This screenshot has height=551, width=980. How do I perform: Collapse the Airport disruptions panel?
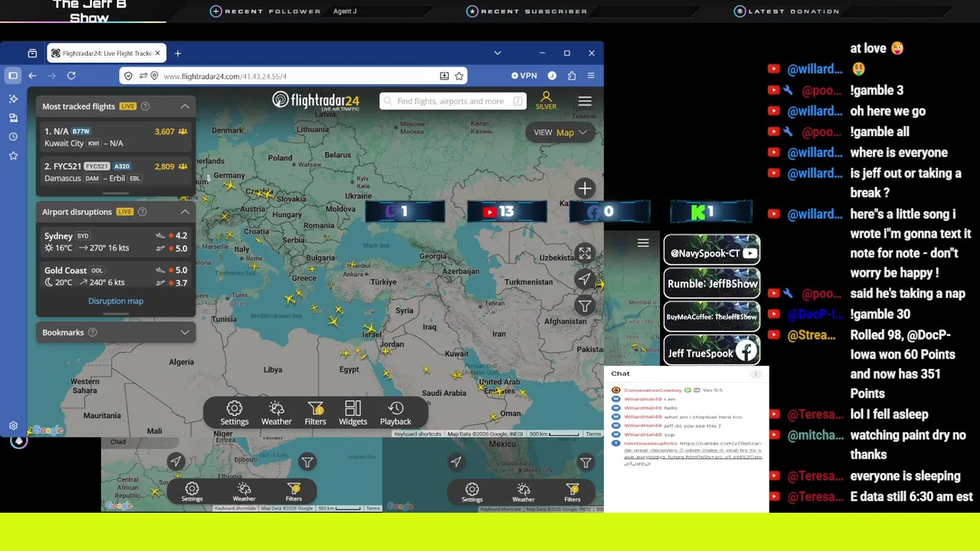tap(185, 212)
